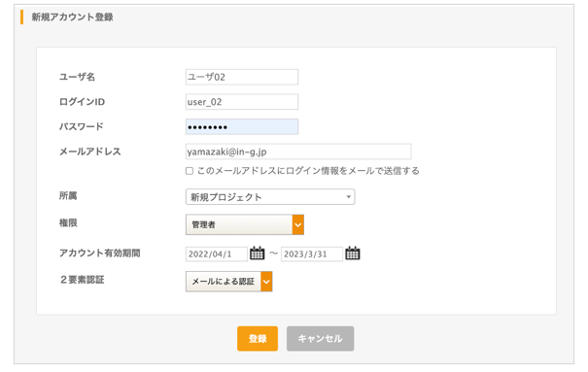Click the gray キャンセル button
588x372 pixels.
tap(320, 338)
